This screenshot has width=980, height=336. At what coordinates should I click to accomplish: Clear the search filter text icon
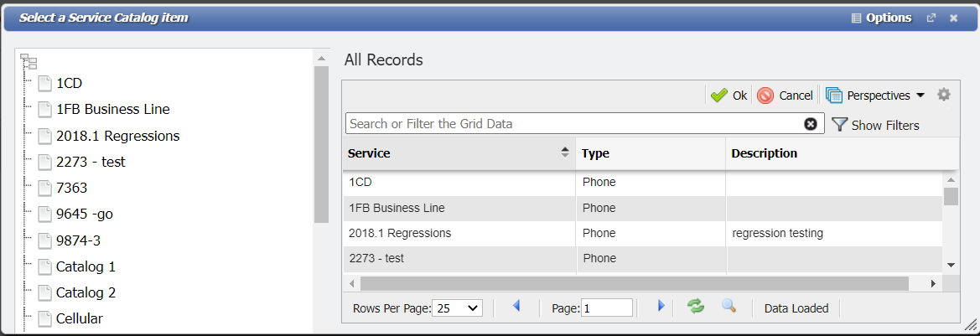(811, 124)
